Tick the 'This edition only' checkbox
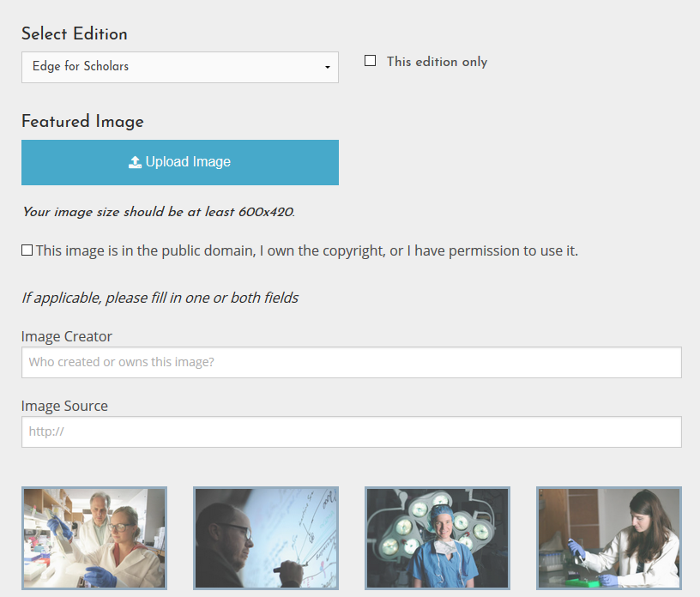Image resolution: width=700 pixels, height=597 pixels. [371, 61]
